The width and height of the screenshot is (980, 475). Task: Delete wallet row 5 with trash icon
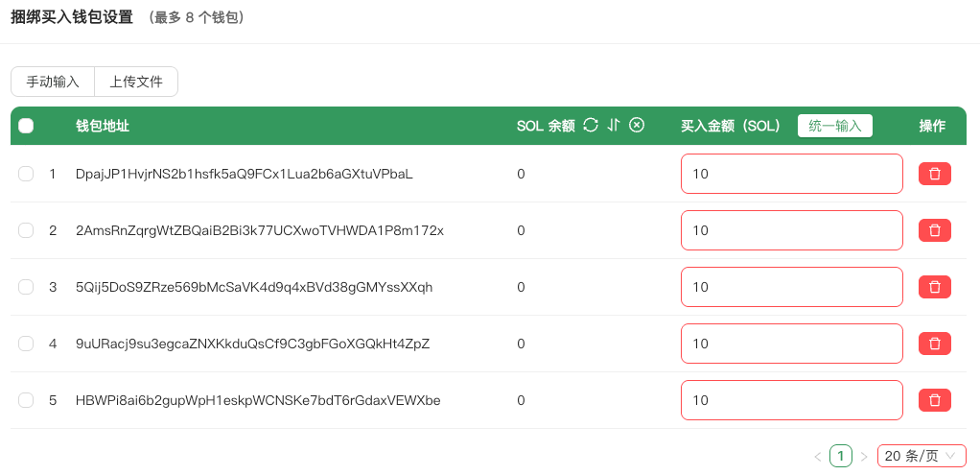tap(934, 400)
